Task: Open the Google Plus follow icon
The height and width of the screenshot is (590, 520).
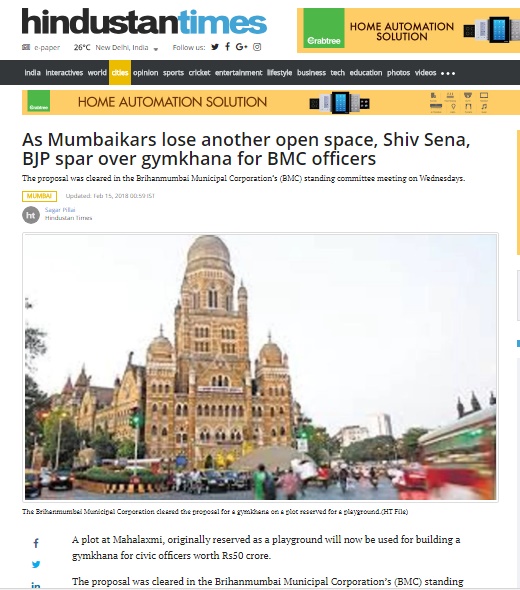Action: pyautogui.click(x=242, y=47)
